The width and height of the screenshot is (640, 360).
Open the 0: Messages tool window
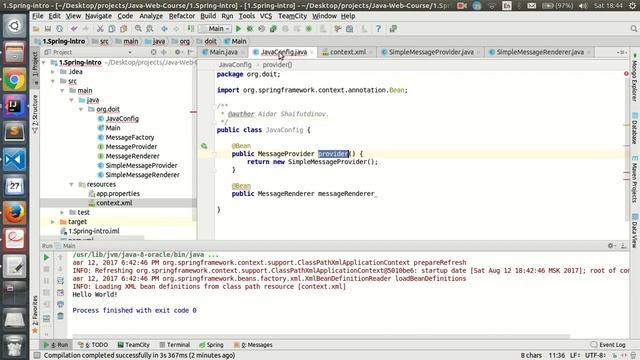(253, 345)
